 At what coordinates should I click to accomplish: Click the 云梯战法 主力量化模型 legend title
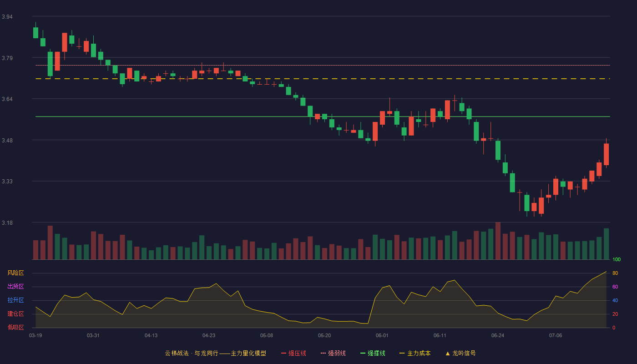click(215, 353)
